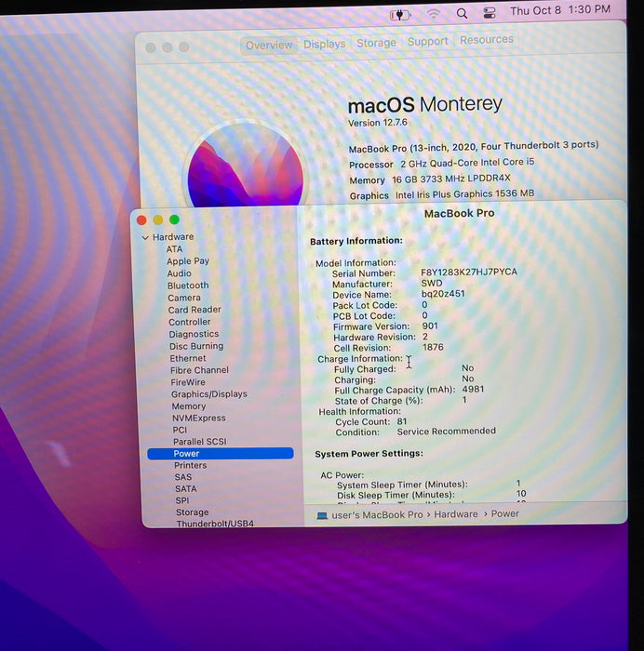Viewport: 644px width, 651px height.
Task: Select Disc Burning in the sidebar
Action: [x=196, y=346]
